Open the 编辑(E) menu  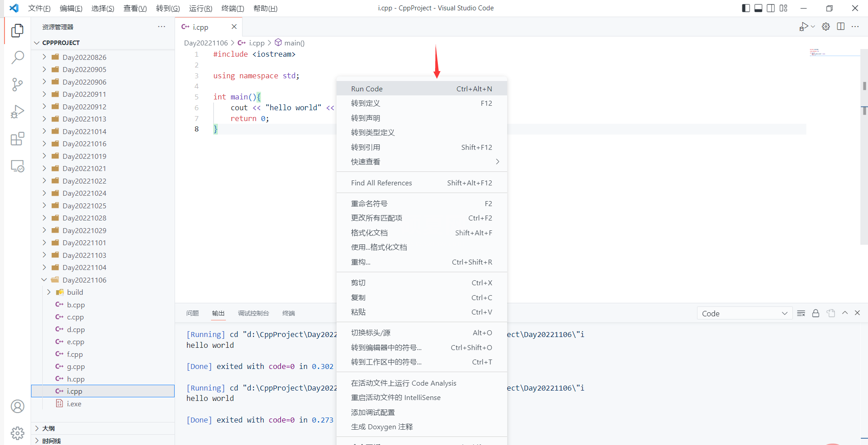pyautogui.click(x=71, y=8)
